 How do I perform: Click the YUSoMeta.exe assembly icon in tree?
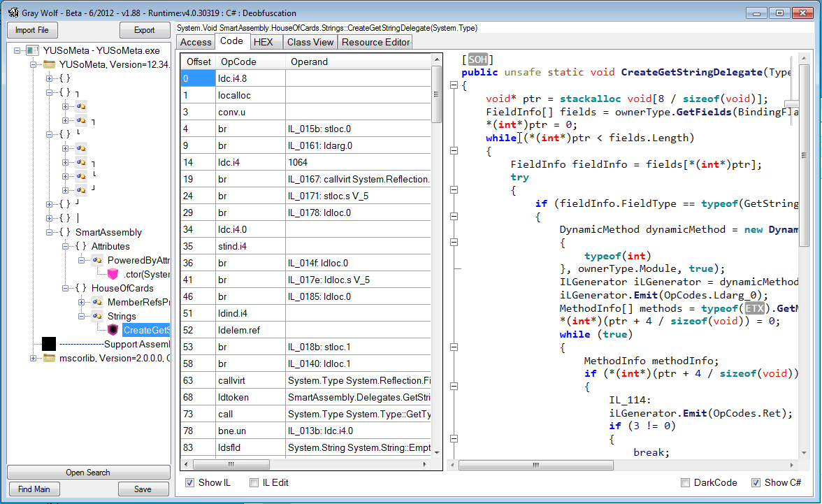click(32, 50)
